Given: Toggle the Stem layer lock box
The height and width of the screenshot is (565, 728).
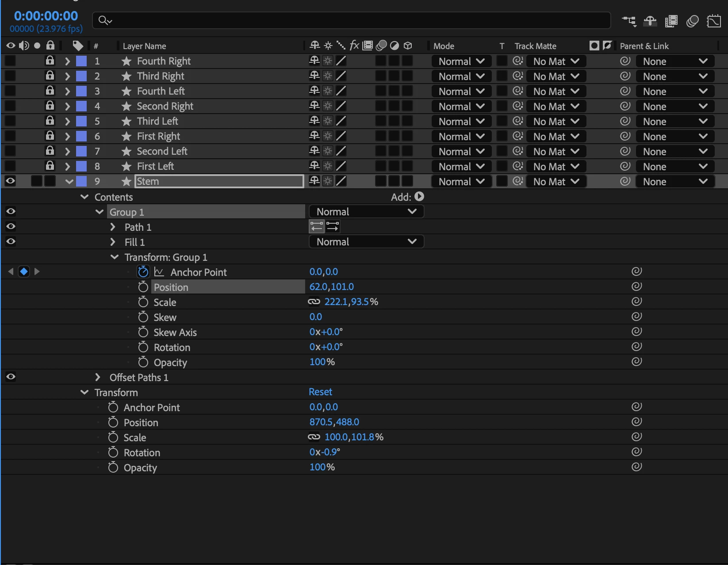Looking at the screenshot, I should (x=50, y=181).
